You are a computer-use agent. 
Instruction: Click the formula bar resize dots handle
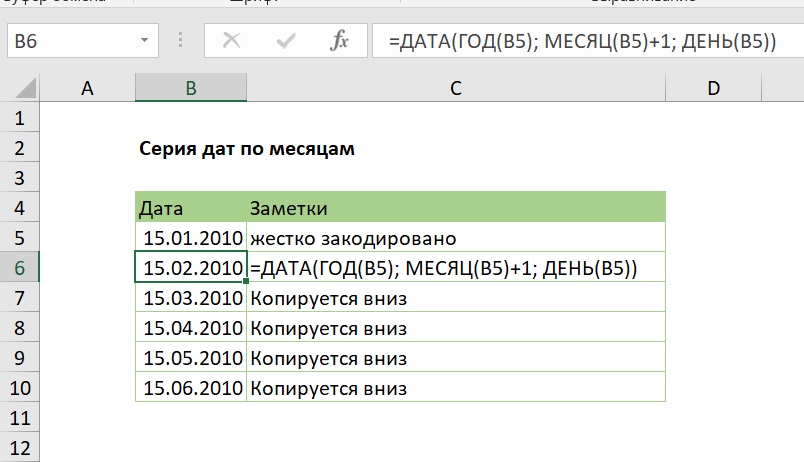click(180, 40)
